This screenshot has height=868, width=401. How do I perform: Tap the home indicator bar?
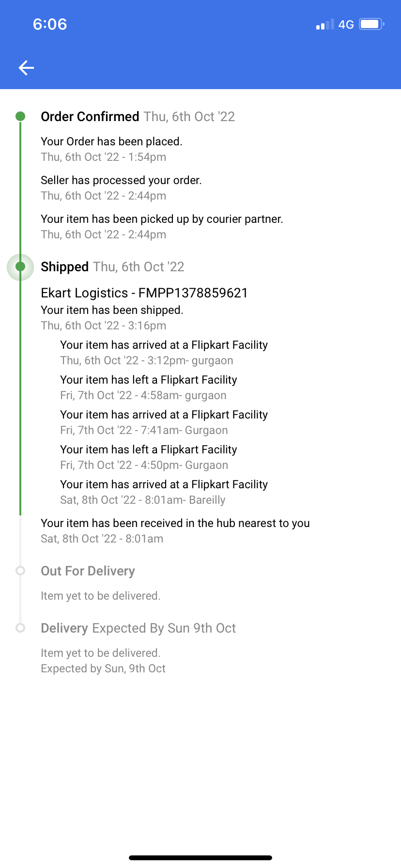(200, 858)
